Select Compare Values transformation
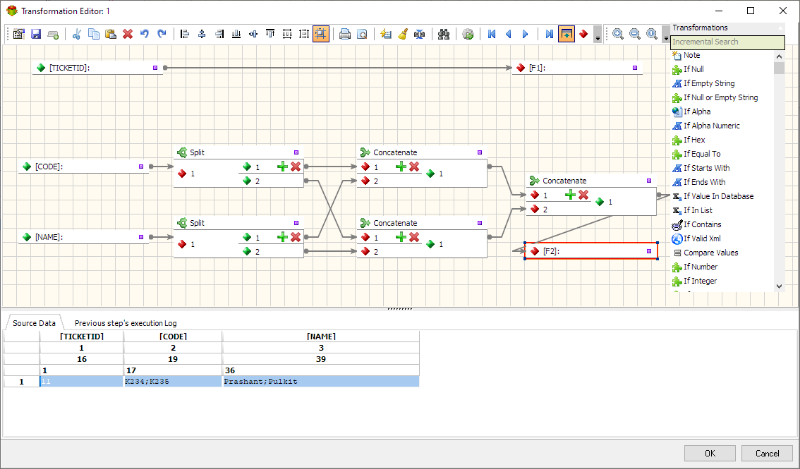 (711, 253)
